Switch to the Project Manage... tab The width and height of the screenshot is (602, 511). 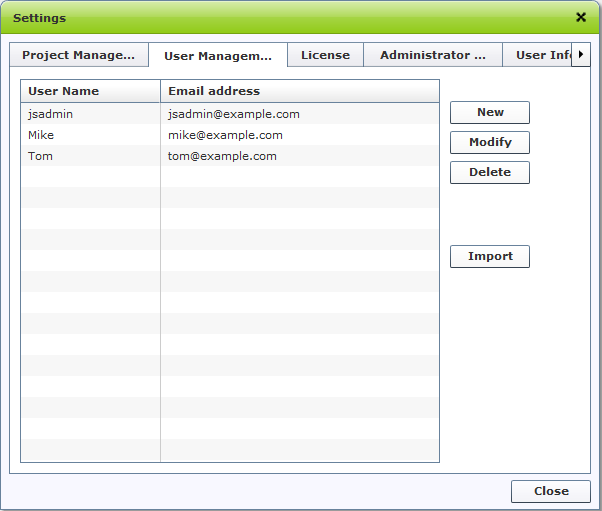pos(79,55)
